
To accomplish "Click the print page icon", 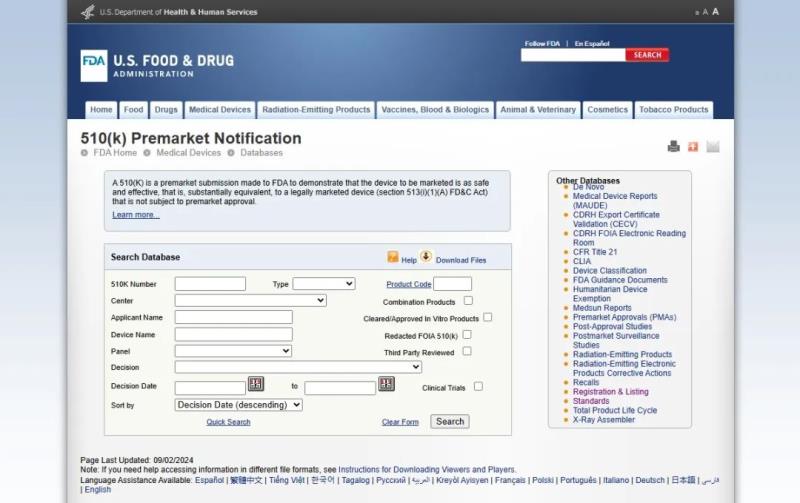I will coord(674,147).
